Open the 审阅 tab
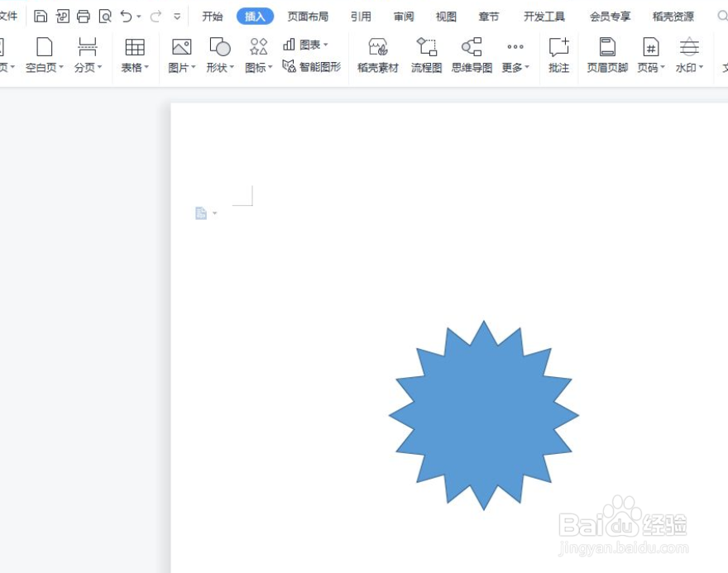Viewport: 728px width, 573px height. (x=404, y=17)
